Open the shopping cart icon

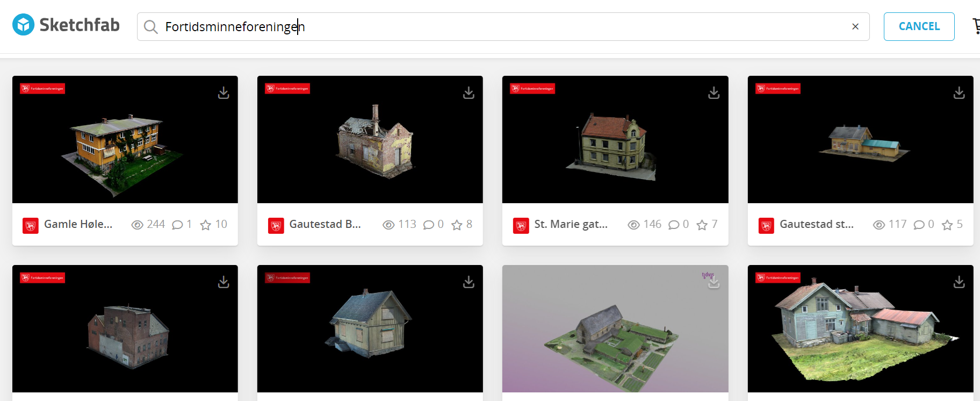coord(976,26)
